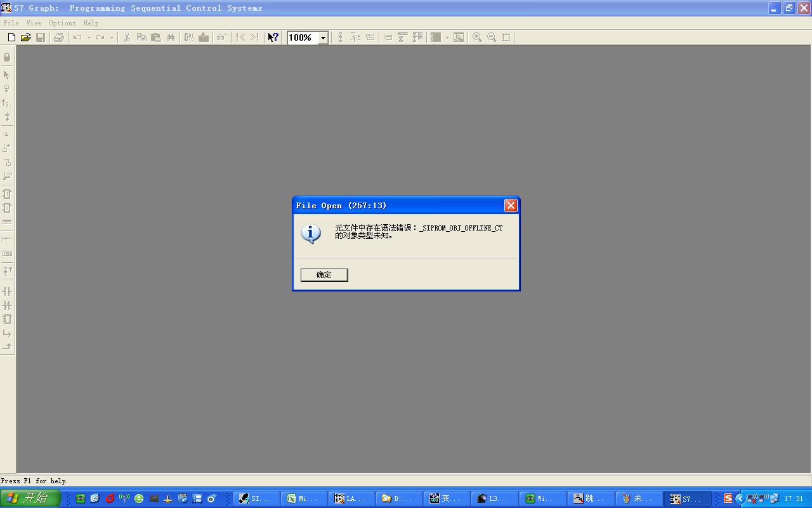The height and width of the screenshot is (508, 812).
Task: Click the Save disk icon
Action: (x=41, y=37)
